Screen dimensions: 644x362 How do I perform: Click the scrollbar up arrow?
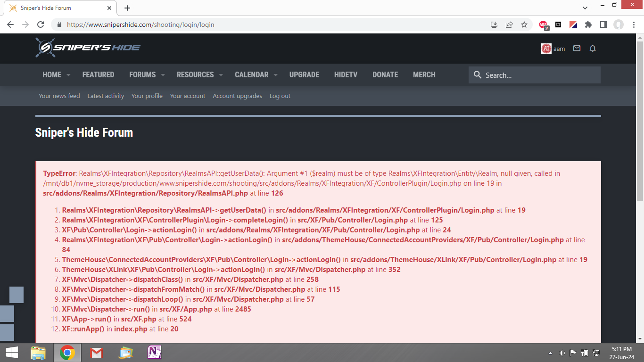click(x=640, y=37)
